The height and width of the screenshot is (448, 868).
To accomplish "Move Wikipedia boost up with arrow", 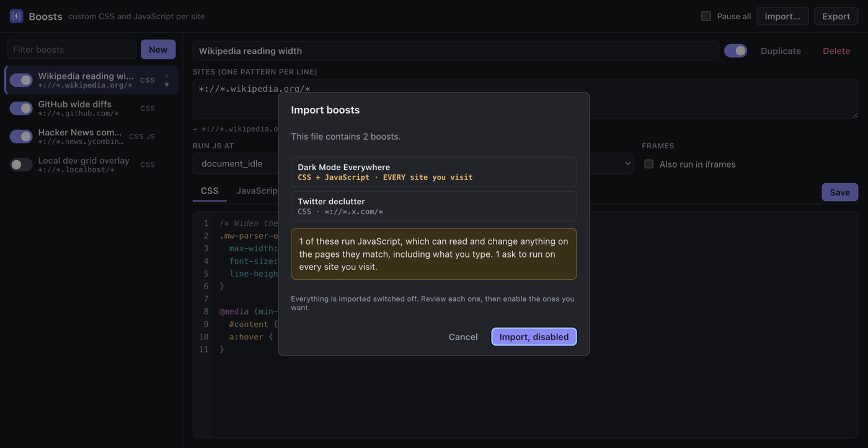I will point(167,75).
